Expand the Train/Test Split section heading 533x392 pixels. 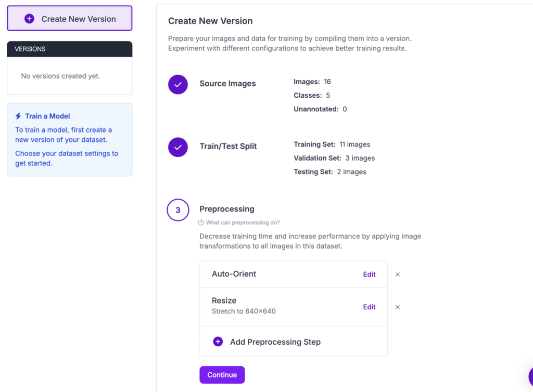tap(228, 147)
